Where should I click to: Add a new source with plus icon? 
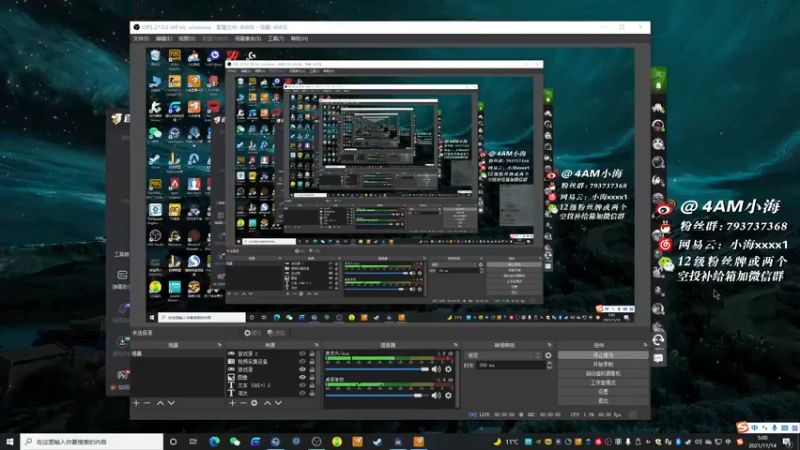232,403
